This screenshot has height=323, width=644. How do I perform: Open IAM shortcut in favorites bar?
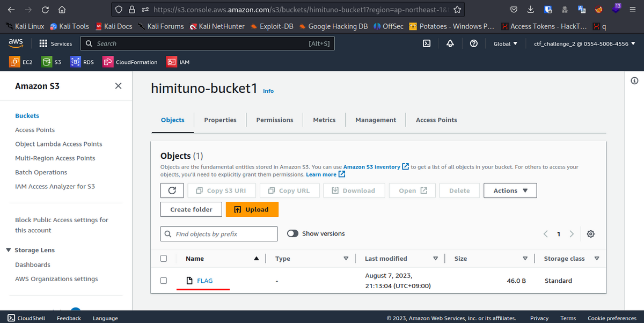point(178,62)
